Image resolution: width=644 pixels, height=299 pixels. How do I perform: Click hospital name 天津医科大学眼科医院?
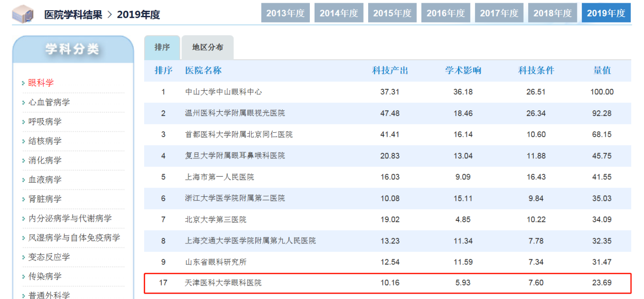pos(223,283)
